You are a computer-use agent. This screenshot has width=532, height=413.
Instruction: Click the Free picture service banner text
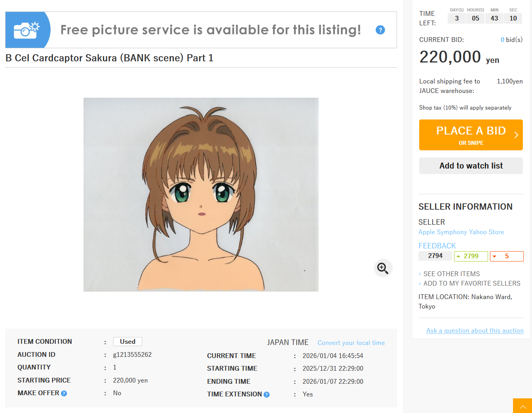[211, 30]
